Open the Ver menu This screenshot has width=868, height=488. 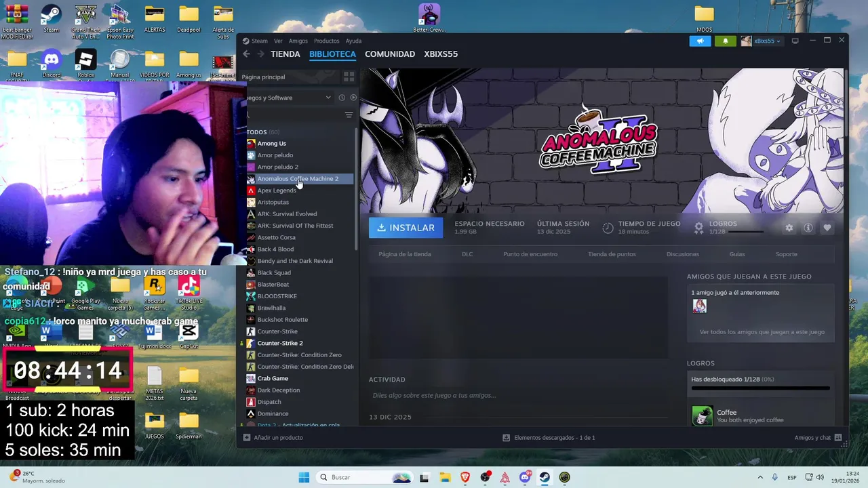pos(278,41)
